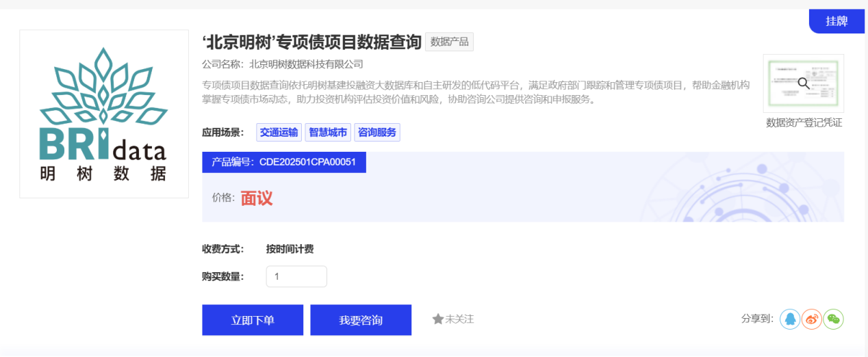Click the 数据产品 category tag
868x357 pixels.
(449, 42)
